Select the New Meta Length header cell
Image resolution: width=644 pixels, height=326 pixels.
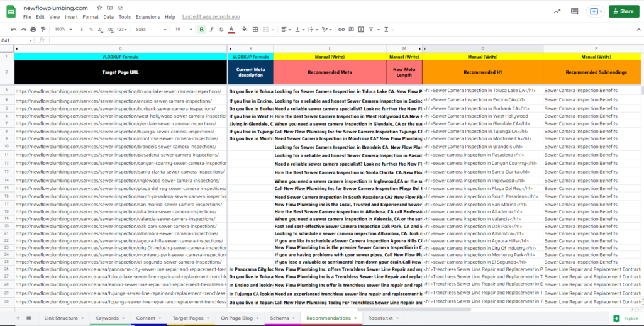click(404, 72)
